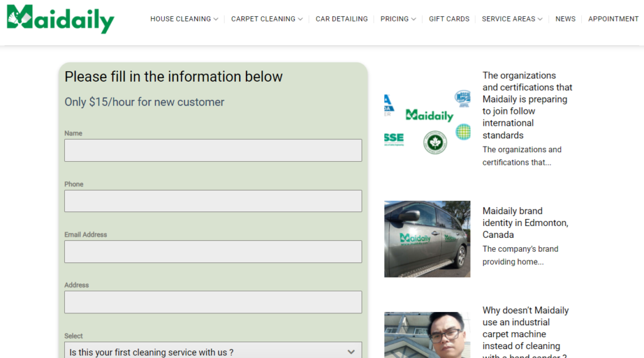
Task: Expand the Carpet Cleaning menu chevron
Action: (300, 20)
